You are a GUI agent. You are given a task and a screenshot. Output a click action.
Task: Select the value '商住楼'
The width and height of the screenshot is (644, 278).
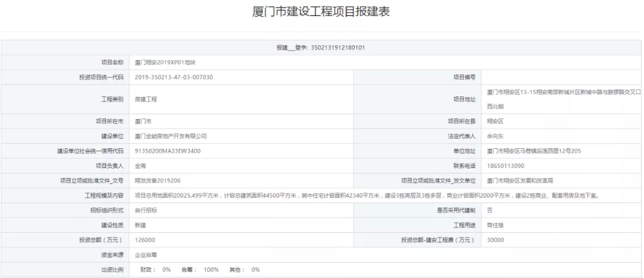pos(495,225)
